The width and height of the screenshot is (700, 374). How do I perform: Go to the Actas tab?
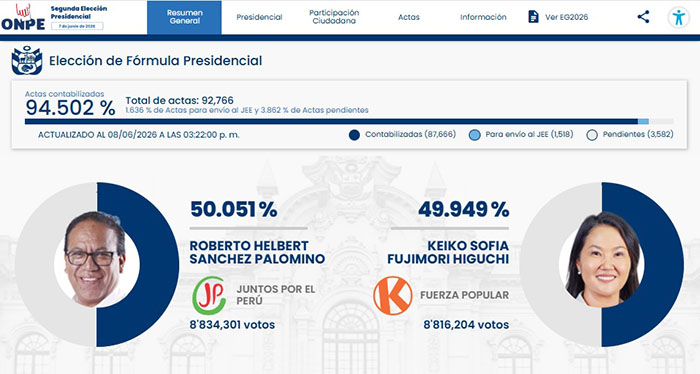point(409,17)
